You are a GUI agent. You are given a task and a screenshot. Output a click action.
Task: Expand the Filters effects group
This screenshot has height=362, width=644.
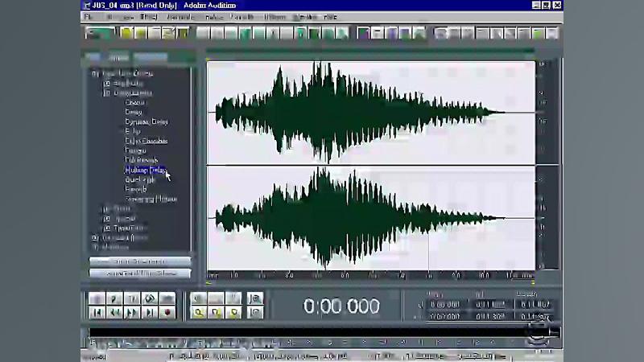point(107,209)
